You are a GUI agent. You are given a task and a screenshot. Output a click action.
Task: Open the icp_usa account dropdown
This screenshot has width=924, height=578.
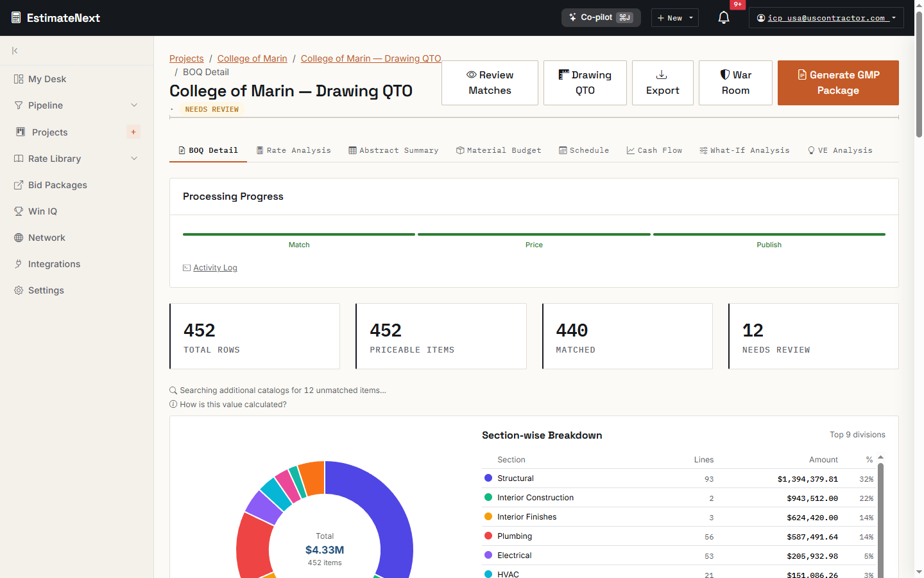(x=826, y=18)
